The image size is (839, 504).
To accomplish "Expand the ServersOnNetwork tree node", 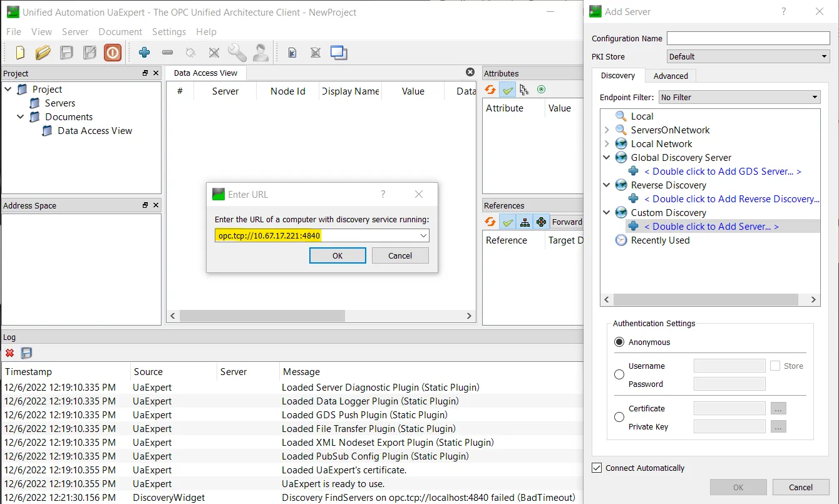I will coord(607,130).
